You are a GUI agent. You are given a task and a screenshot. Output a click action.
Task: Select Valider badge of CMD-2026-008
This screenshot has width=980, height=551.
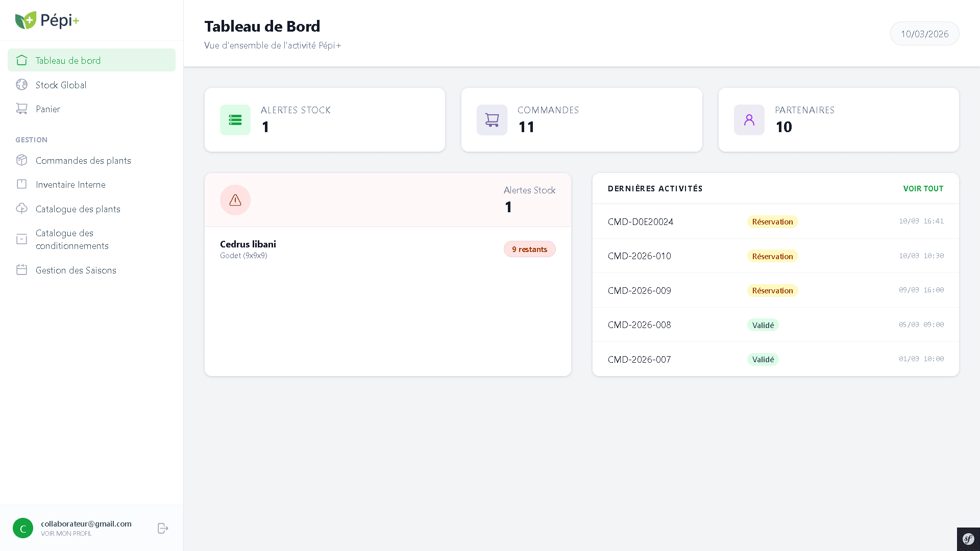(x=763, y=325)
